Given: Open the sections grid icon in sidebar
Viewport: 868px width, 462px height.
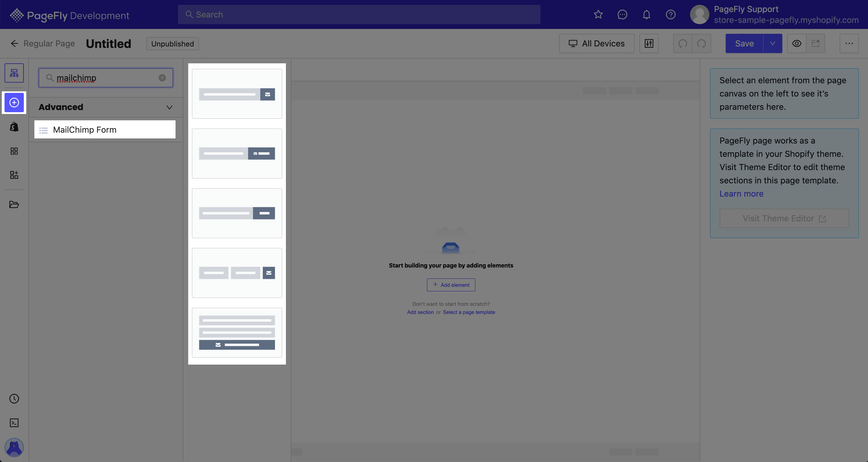Looking at the screenshot, I should (x=14, y=151).
